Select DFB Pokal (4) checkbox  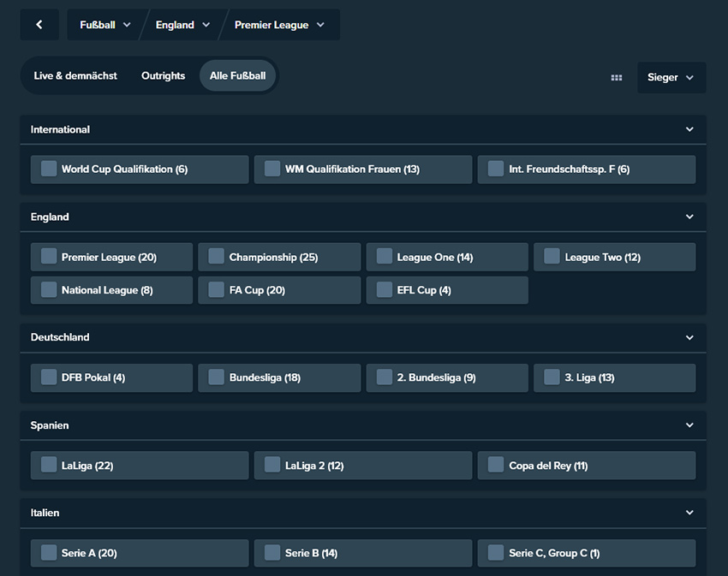[49, 377]
